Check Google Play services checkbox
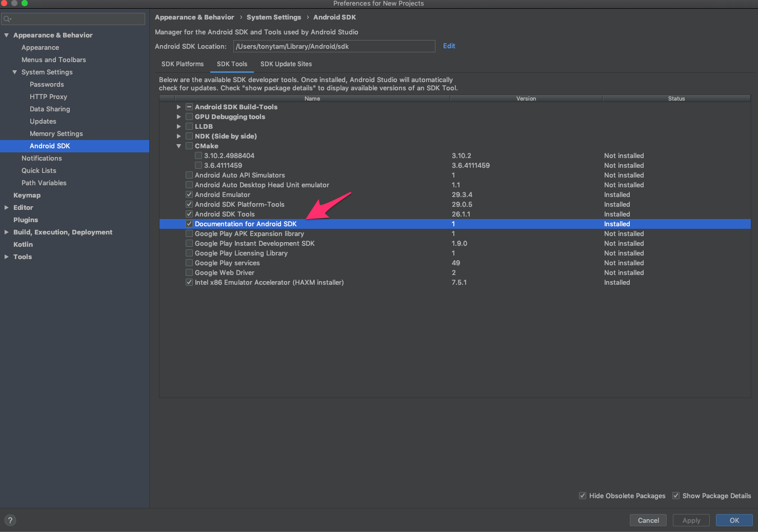 pos(189,263)
